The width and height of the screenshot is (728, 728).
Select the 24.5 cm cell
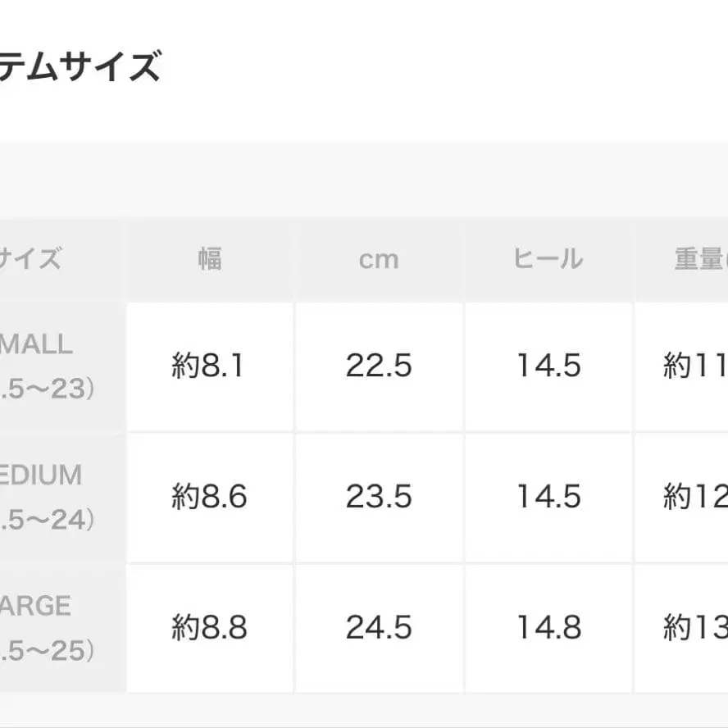[379, 628]
